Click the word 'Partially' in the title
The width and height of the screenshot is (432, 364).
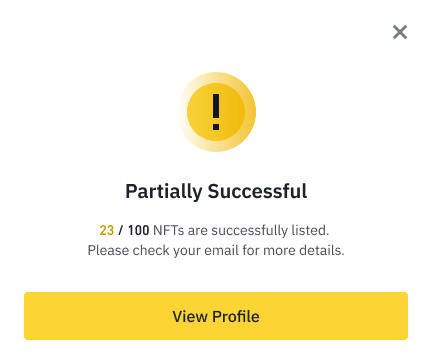tap(164, 192)
